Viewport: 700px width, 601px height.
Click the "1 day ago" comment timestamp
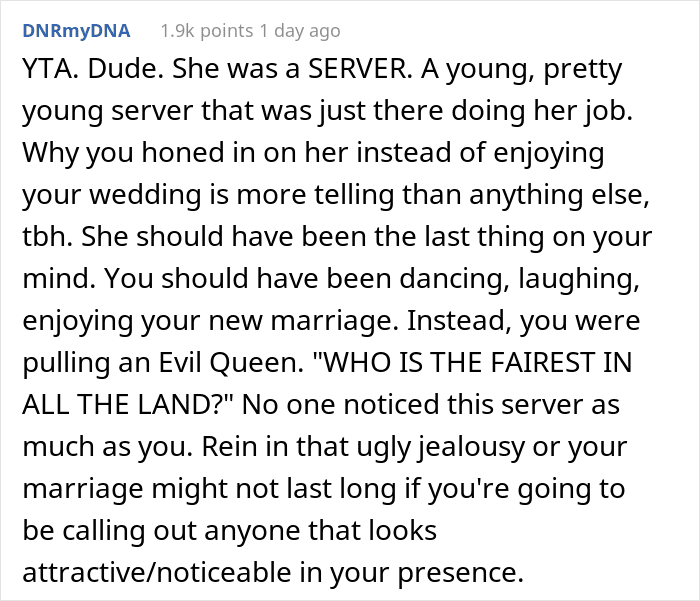(300, 31)
